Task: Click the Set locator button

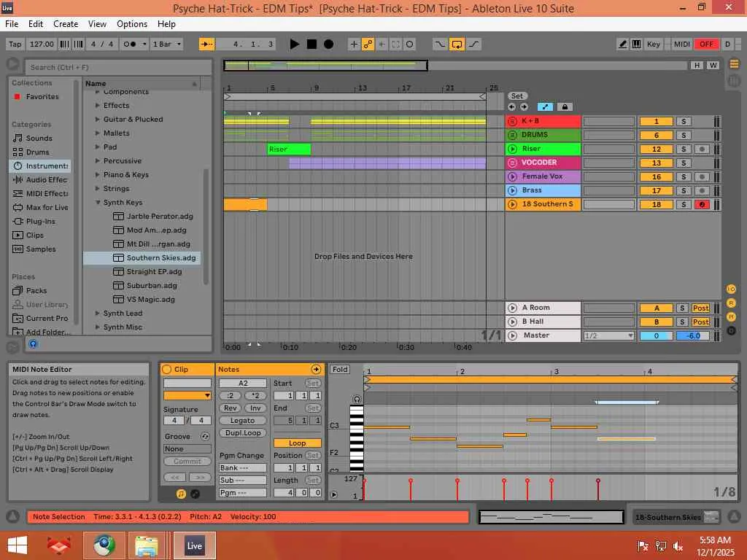Action: coord(517,96)
